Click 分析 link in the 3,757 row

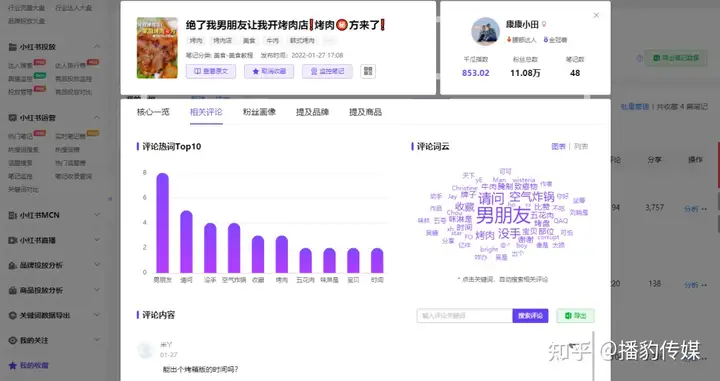tap(691, 209)
